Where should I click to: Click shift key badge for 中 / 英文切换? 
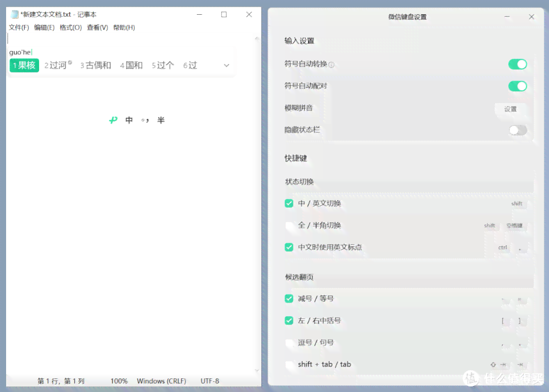tap(517, 204)
